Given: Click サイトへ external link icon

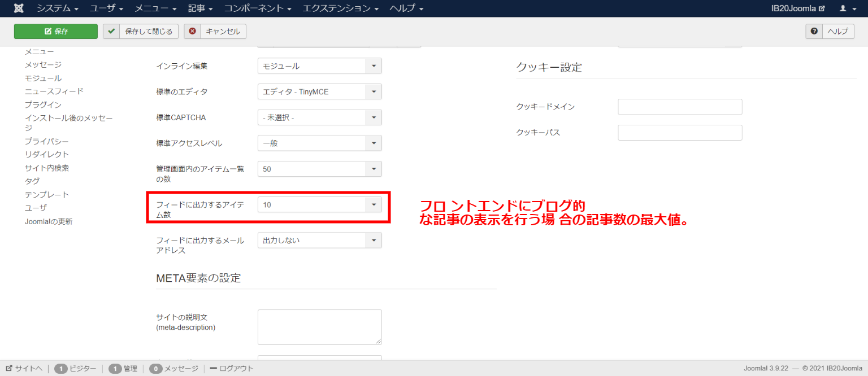Looking at the screenshot, I should (9, 369).
